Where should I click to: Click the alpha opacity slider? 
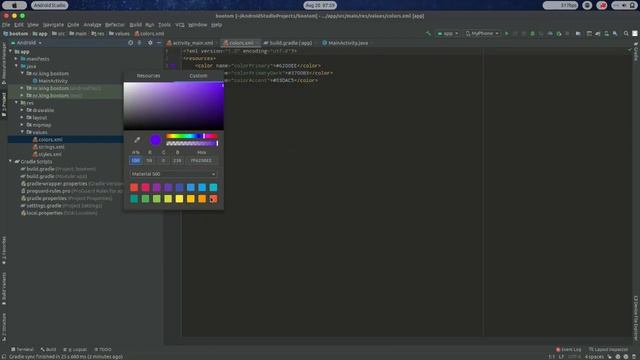pyautogui.click(x=192, y=143)
